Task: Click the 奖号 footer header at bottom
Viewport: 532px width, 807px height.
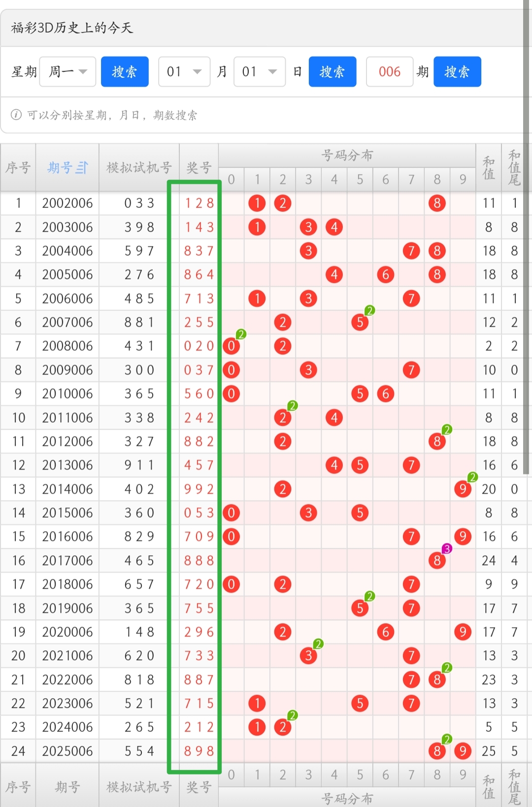Action: click(199, 787)
